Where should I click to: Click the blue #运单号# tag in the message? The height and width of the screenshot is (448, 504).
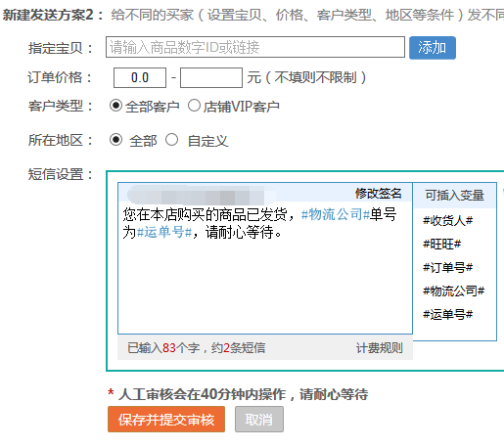tap(164, 232)
